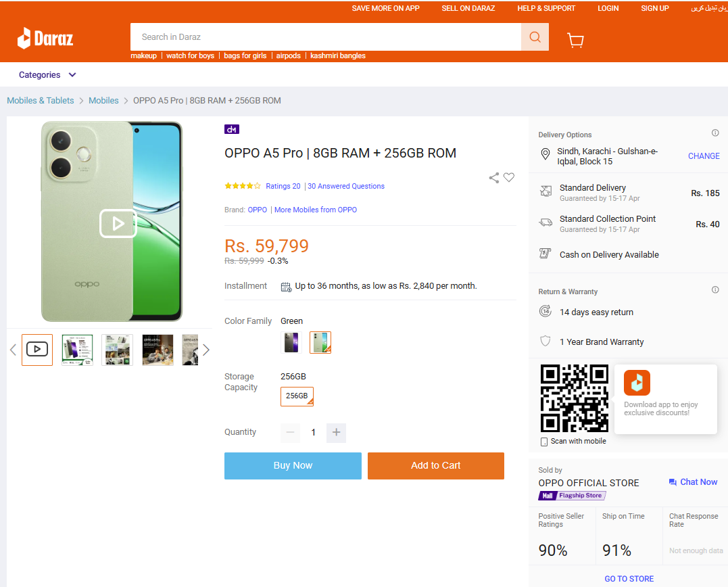Open Ratings 20 link
Screen dimensions: 728x587
(x=283, y=186)
